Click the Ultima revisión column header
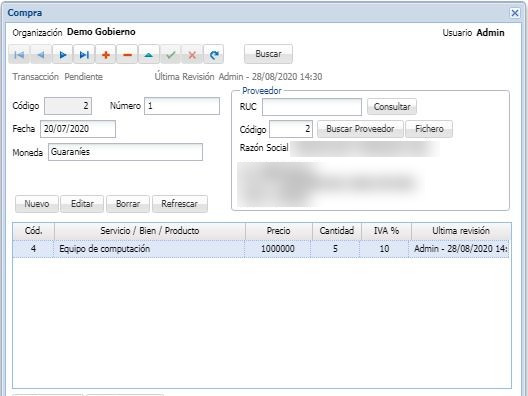528x396 pixels. click(461, 231)
